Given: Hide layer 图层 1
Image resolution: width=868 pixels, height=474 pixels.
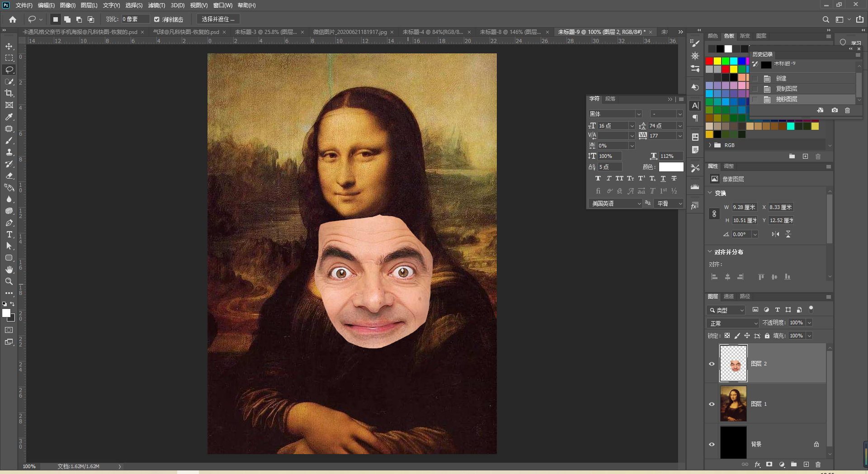Looking at the screenshot, I should (712, 404).
